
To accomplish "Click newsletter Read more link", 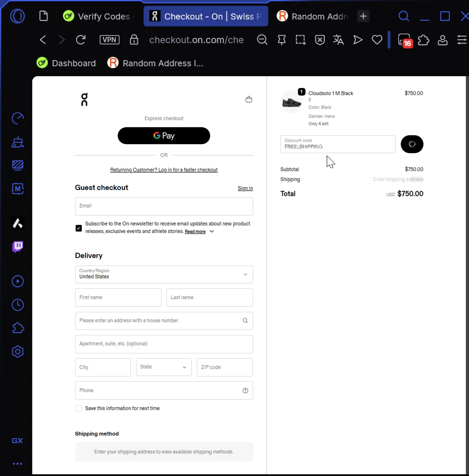I will (195, 232).
